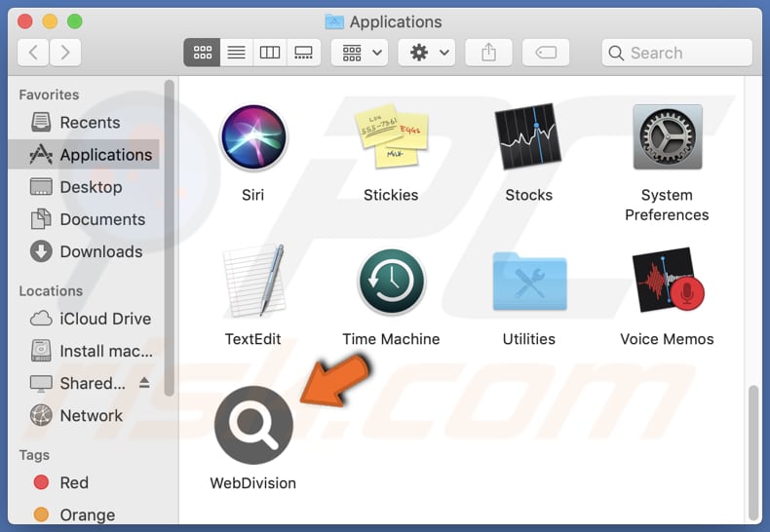Viewport: 770px width, 532px height.
Task: Select Applications in the sidebar
Action: coord(84,155)
